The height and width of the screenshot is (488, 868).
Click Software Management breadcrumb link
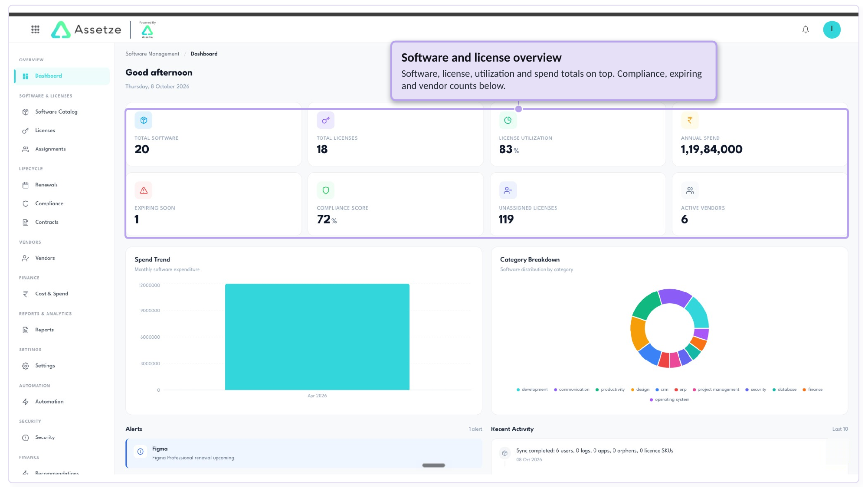tap(152, 54)
